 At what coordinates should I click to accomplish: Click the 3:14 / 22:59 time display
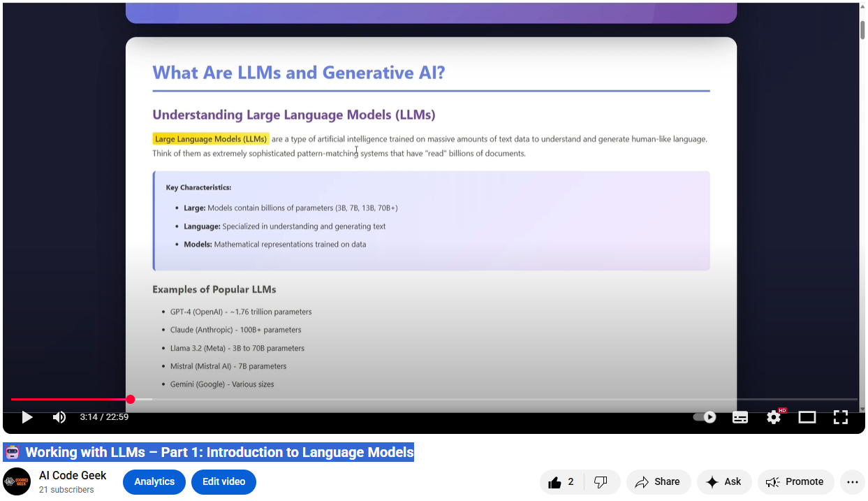tap(104, 417)
